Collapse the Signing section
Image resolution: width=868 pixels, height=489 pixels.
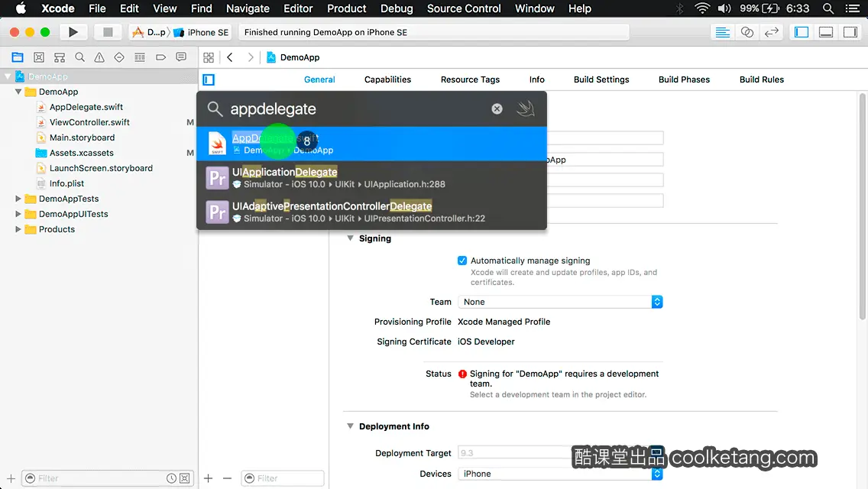[350, 238]
